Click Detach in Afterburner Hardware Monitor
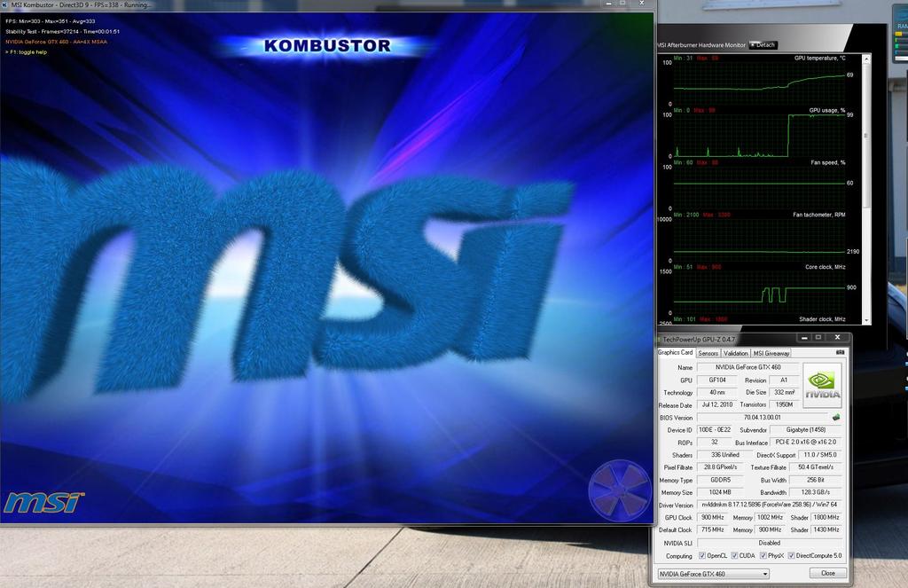Screen dimensions: 908x588 pos(763,44)
